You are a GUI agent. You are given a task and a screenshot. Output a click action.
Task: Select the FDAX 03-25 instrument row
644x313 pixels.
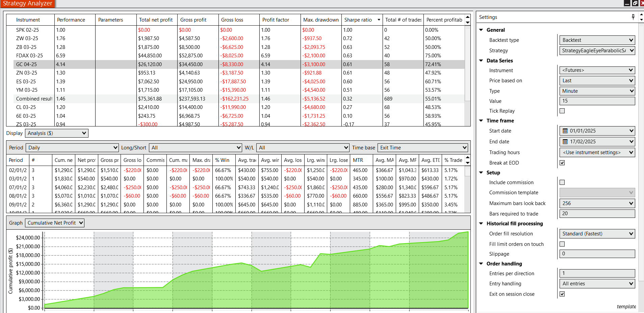pyautogui.click(x=29, y=56)
